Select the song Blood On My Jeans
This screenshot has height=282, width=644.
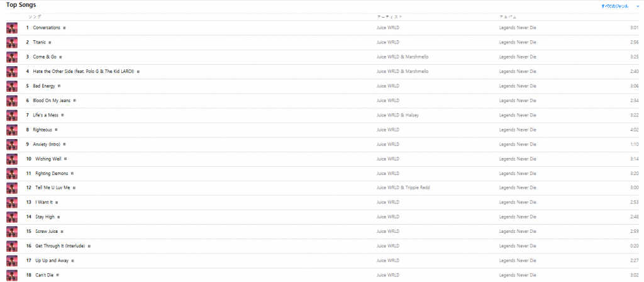point(52,101)
